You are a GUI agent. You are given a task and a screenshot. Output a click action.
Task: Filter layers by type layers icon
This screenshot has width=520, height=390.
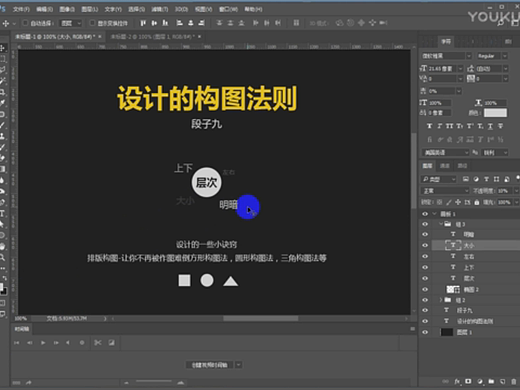(x=486, y=179)
